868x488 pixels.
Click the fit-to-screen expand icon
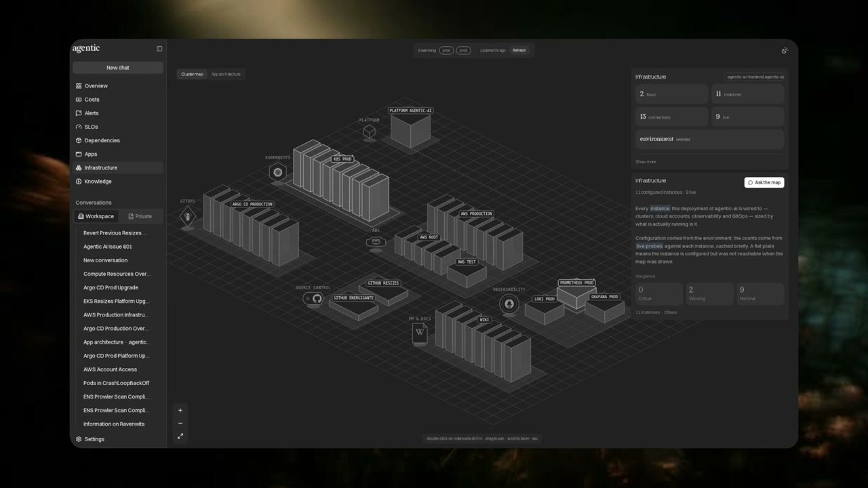(x=180, y=436)
